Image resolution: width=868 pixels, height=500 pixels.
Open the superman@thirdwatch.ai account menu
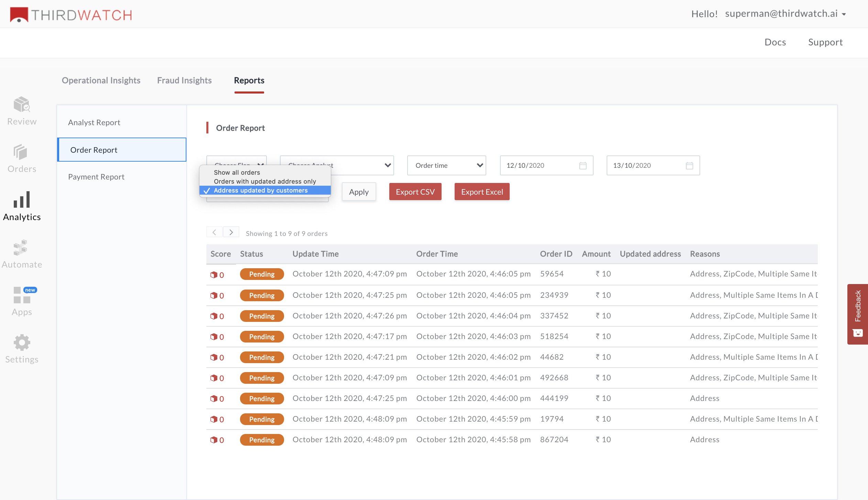click(785, 14)
